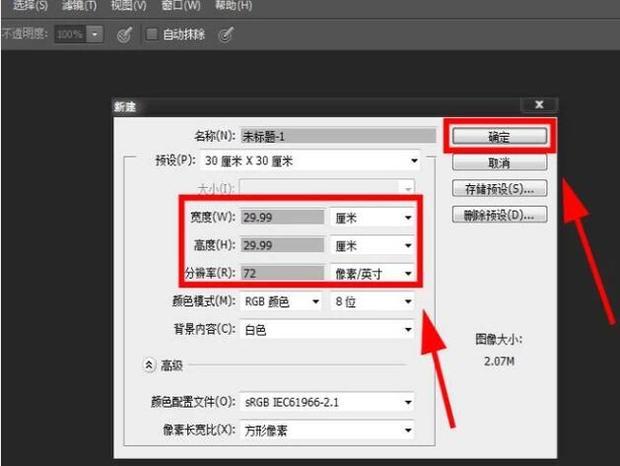
Task: Open the 窗口(W) menu
Action: [x=181, y=6]
